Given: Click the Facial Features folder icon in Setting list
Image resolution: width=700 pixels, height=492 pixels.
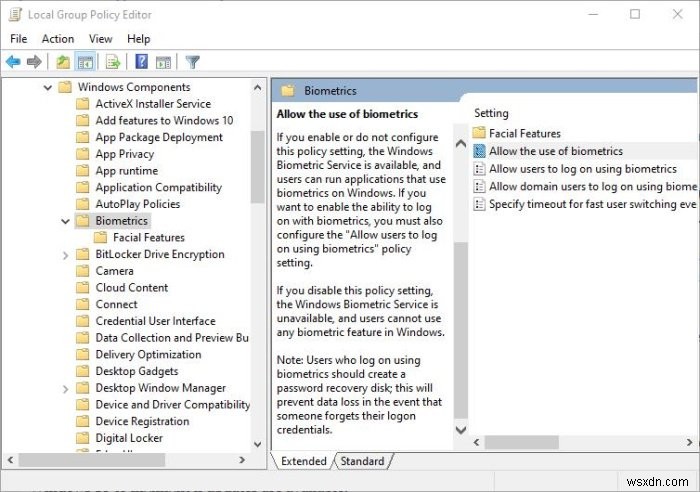Looking at the screenshot, I should tap(479, 133).
